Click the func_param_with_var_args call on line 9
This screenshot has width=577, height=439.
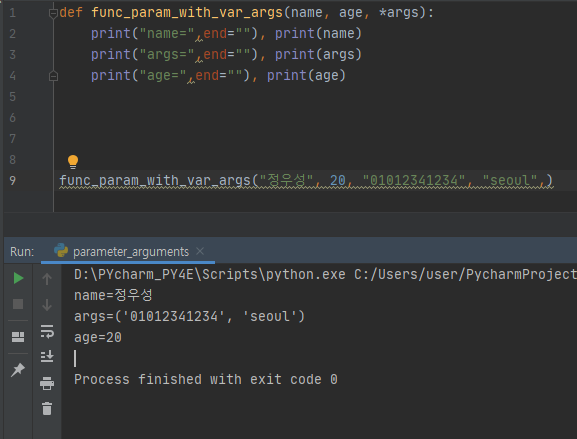pyautogui.click(x=155, y=180)
